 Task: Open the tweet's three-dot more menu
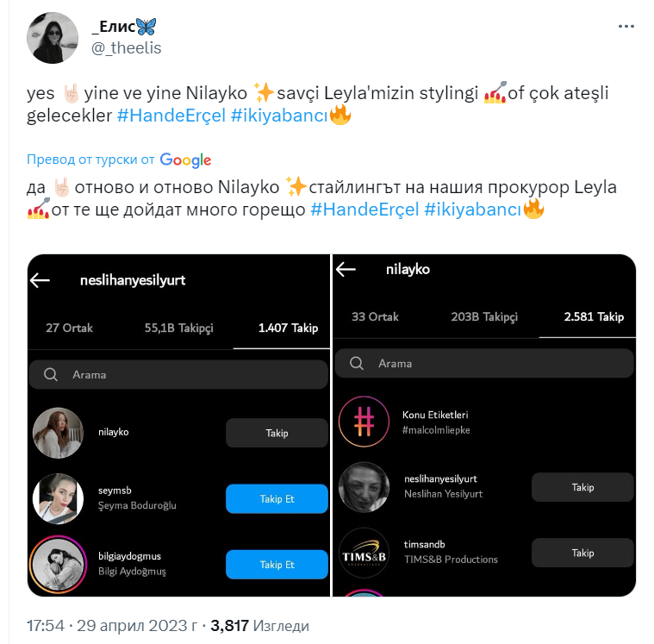pos(626,27)
